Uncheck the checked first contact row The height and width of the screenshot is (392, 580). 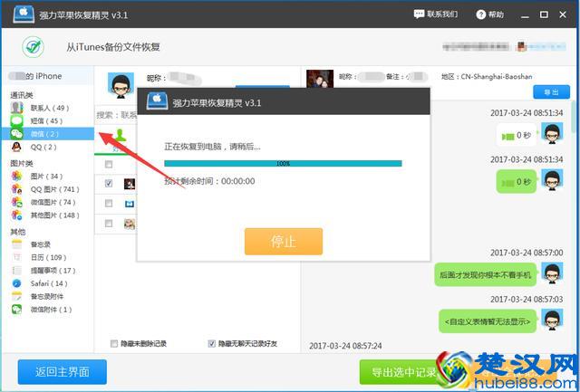[109, 183]
